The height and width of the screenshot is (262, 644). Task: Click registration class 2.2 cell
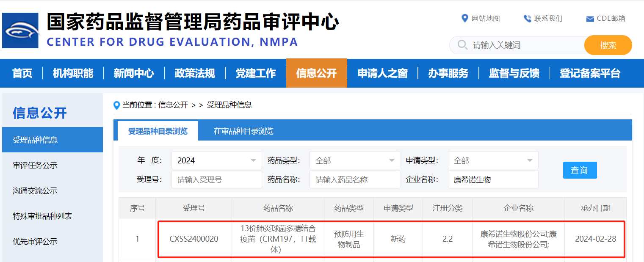point(448,239)
